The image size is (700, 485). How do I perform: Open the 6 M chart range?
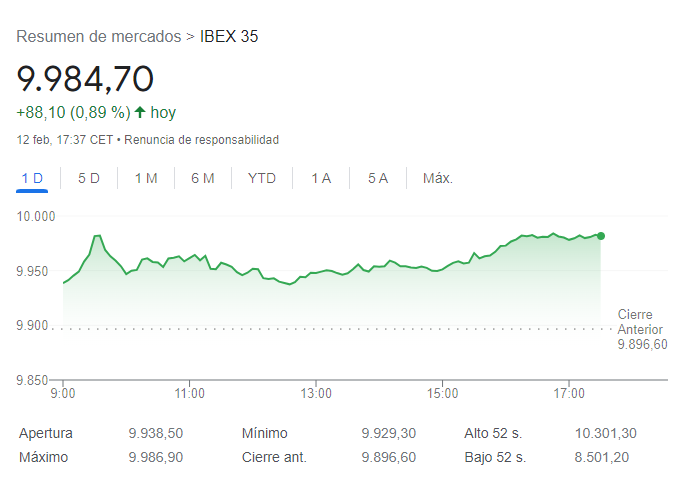[x=203, y=178]
